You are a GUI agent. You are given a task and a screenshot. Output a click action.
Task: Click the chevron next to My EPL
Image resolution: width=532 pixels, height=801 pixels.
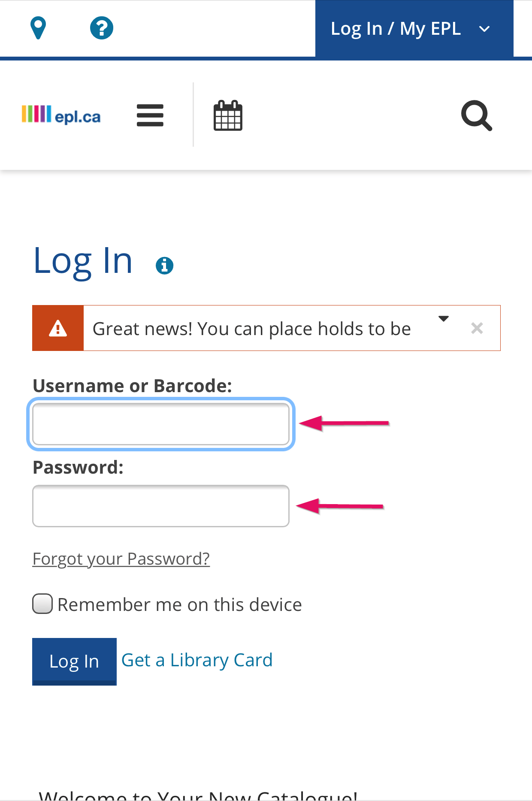[x=484, y=29]
